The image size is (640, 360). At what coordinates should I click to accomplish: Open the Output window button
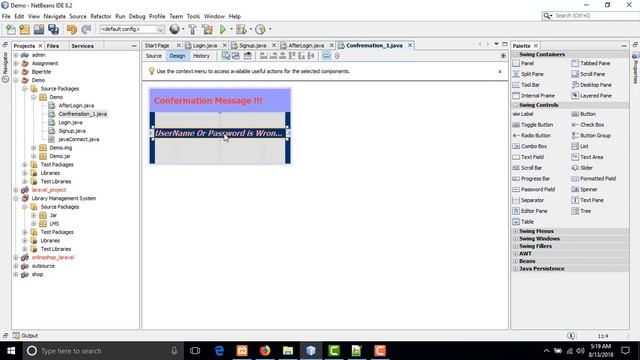pos(25,336)
